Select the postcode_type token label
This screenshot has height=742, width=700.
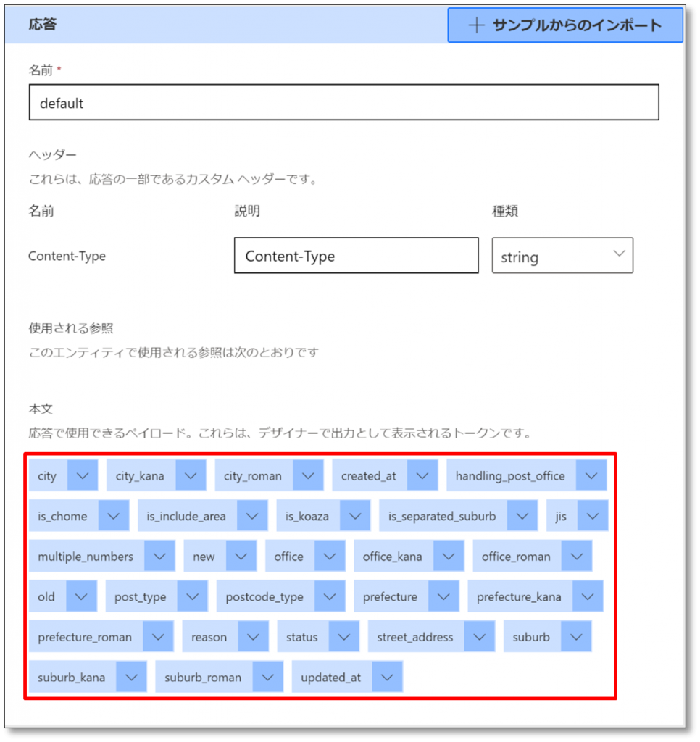pyautogui.click(x=264, y=596)
